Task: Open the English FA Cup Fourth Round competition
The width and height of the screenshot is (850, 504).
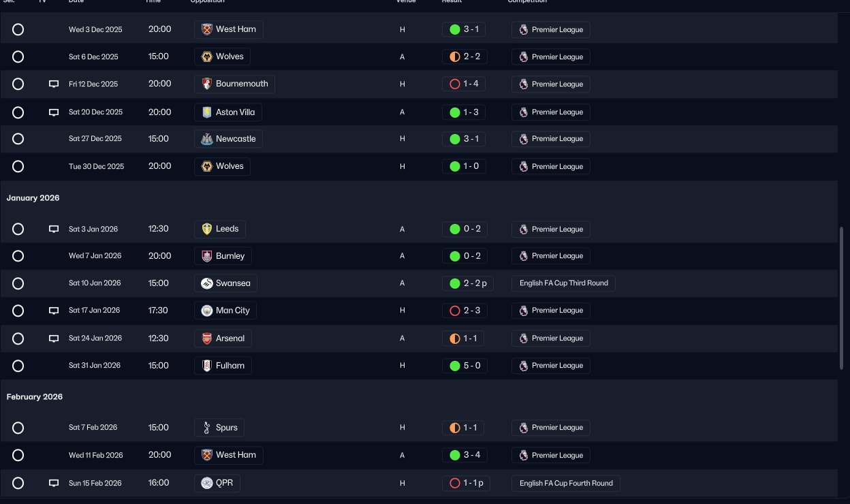Action: point(565,484)
